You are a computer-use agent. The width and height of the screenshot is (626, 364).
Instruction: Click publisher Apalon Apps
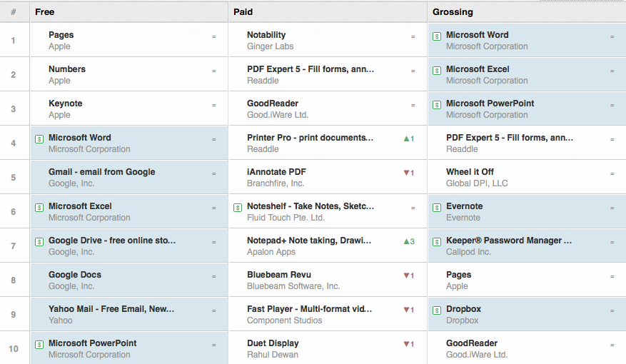pyautogui.click(x=271, y=252)
